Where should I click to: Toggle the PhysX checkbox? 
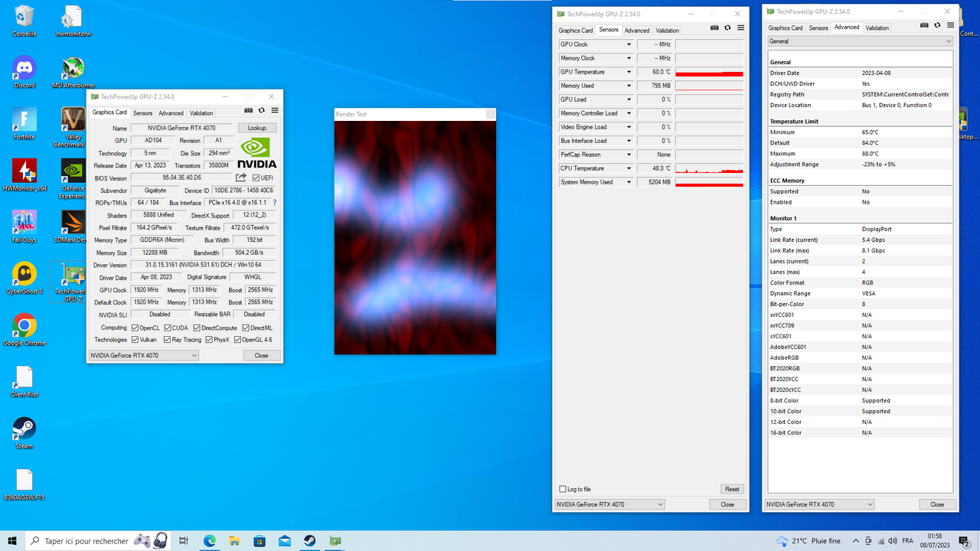point(208,340)
